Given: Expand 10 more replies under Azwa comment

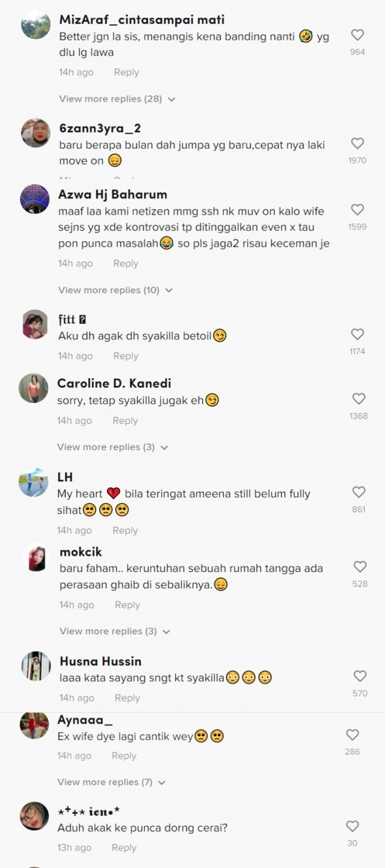Looking at the screenshot, I should click(115, 290).
